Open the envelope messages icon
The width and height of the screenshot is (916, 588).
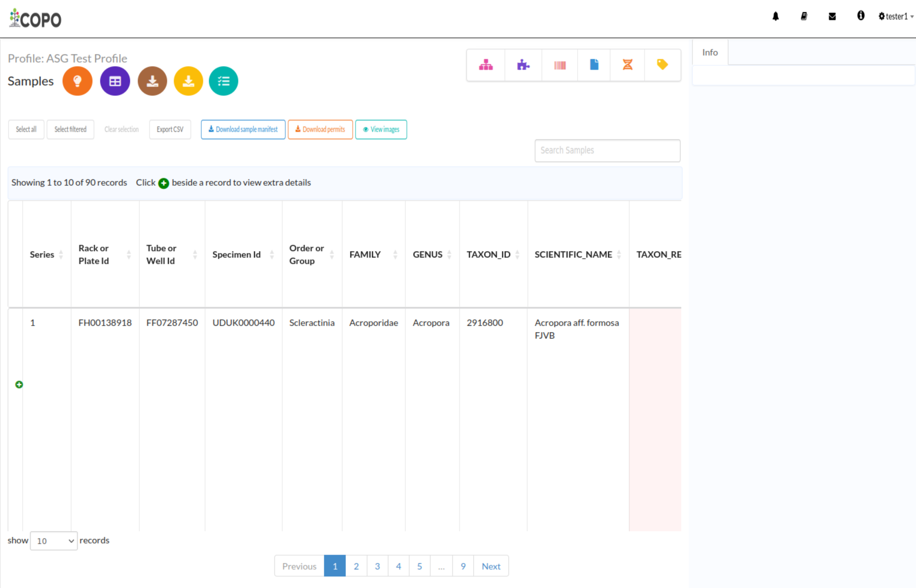tap(832, 16)
